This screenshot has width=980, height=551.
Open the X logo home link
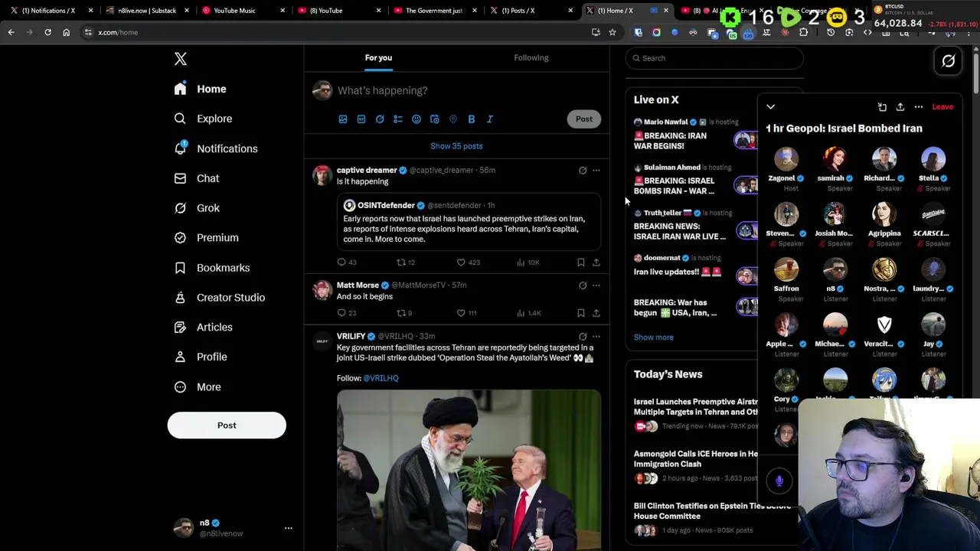[x=181, y=59]
